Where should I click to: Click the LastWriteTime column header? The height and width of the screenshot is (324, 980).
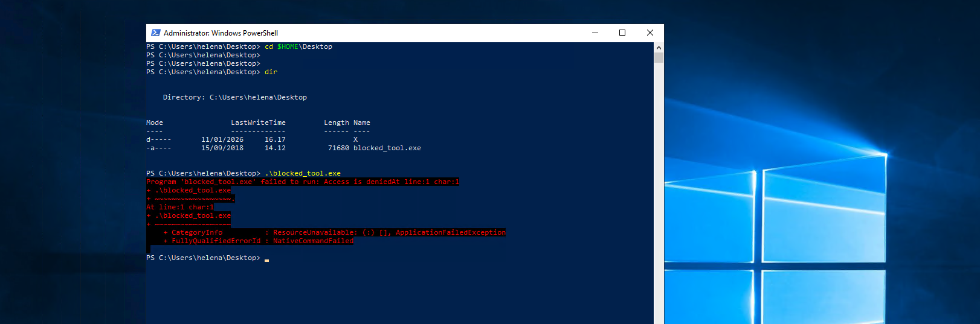coord(258,122)
